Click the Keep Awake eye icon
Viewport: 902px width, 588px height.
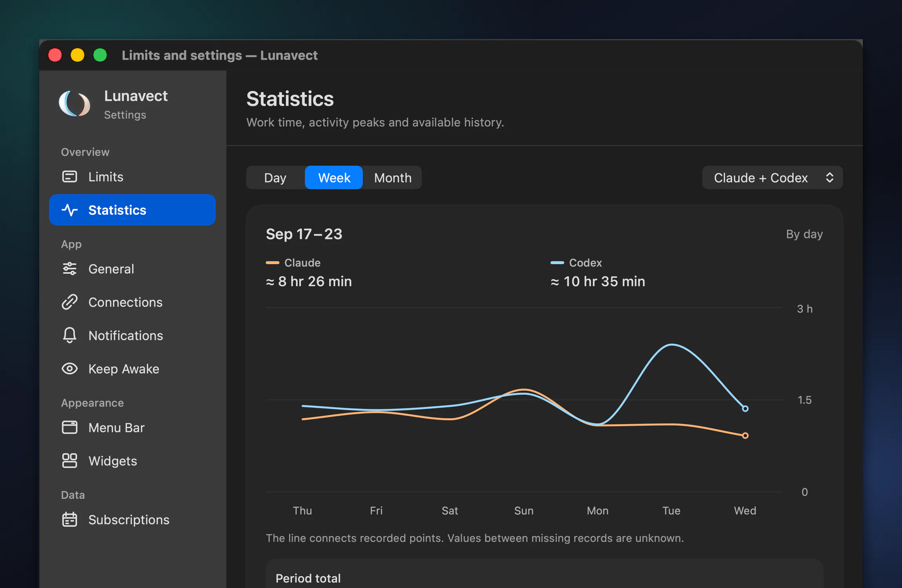tap(70, 369)
